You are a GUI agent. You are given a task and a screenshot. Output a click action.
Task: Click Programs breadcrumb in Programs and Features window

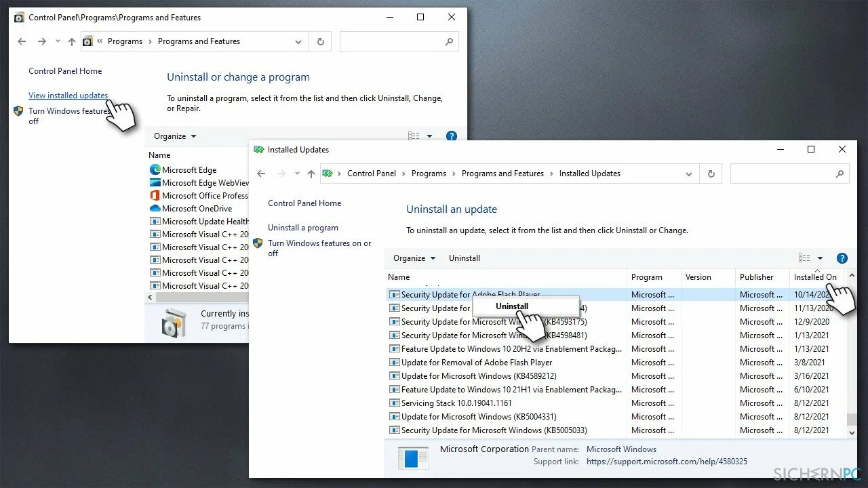[x=125, y=41]
